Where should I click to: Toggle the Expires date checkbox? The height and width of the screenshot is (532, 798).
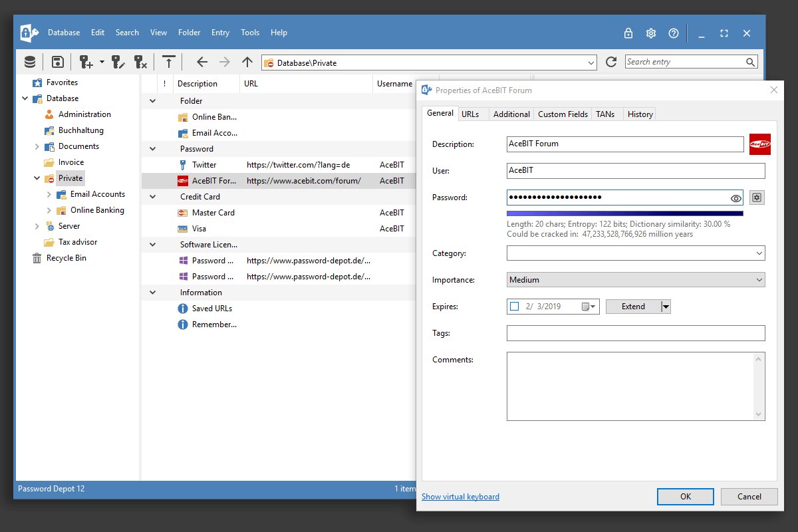pos(514,307)
